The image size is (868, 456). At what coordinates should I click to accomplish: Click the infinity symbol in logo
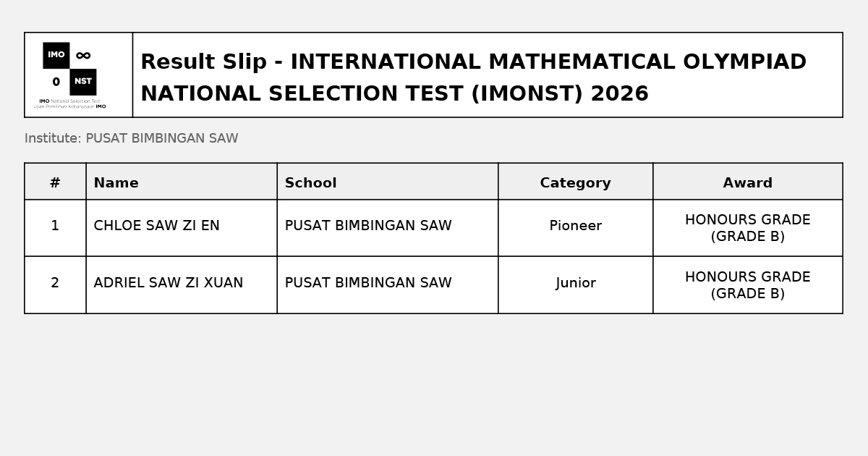pyautogui.click(x=83, y=55)
